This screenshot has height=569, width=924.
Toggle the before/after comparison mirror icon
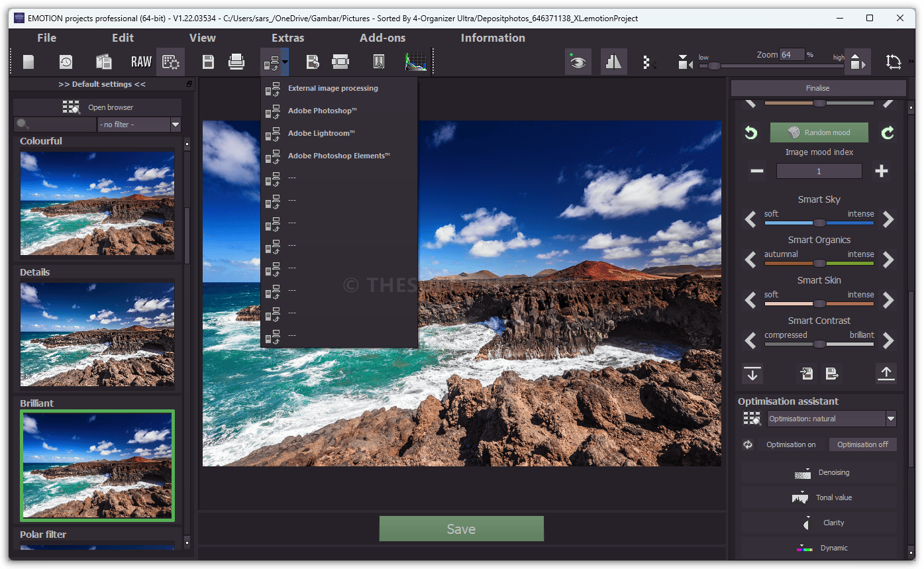[x=614, y=62]
